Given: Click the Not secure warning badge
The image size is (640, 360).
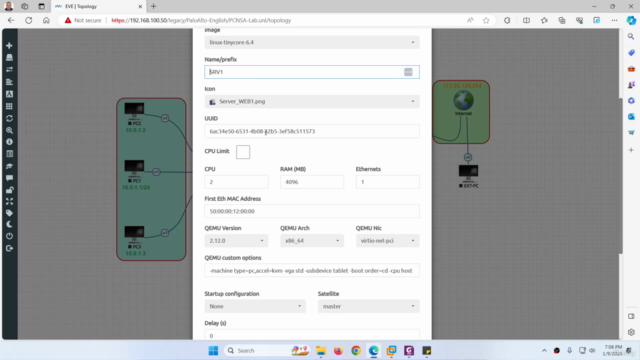Looking at the screenshot, I should (83, 20).
